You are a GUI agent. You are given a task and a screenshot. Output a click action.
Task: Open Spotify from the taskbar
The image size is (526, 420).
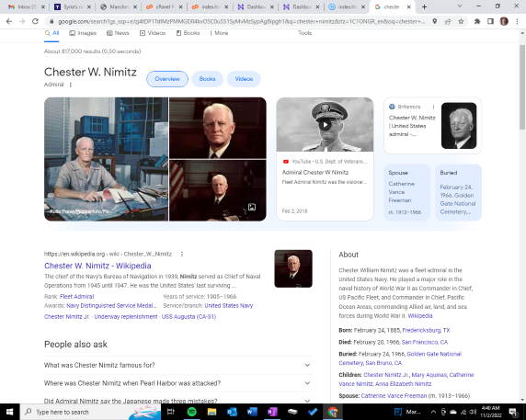[191, 412]
